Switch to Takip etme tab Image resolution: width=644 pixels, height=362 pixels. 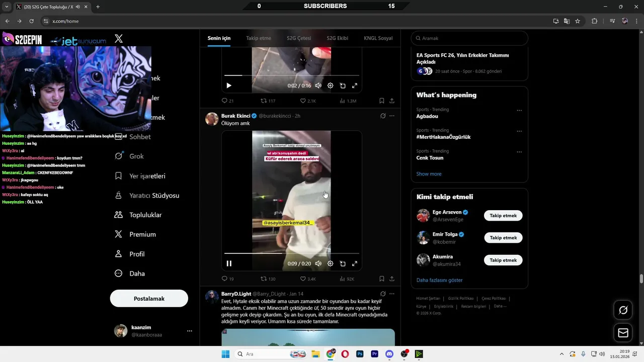pos(259,38)
